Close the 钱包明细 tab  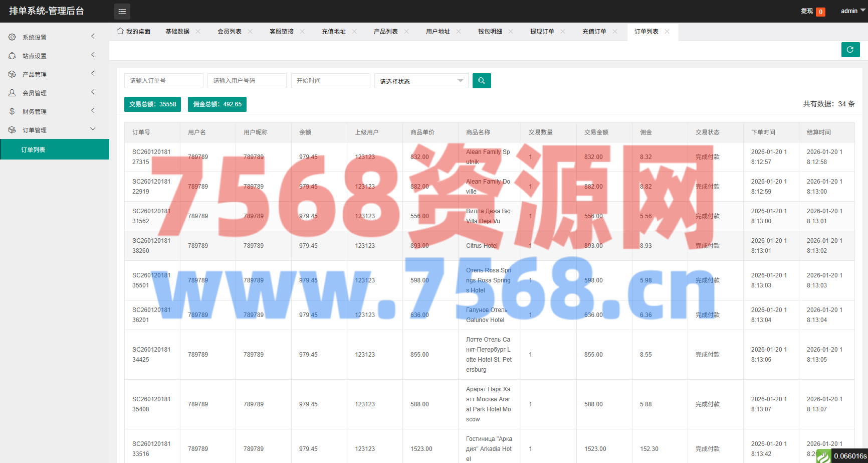click(x=511, y=31)
